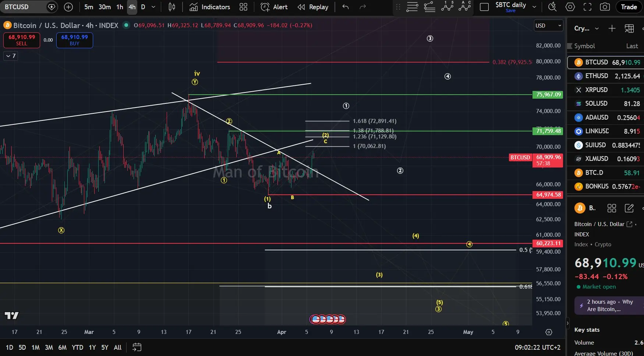Toggle fullscreen mode
This screenshot has width=644, height=356.
click(x=588, y=7)
